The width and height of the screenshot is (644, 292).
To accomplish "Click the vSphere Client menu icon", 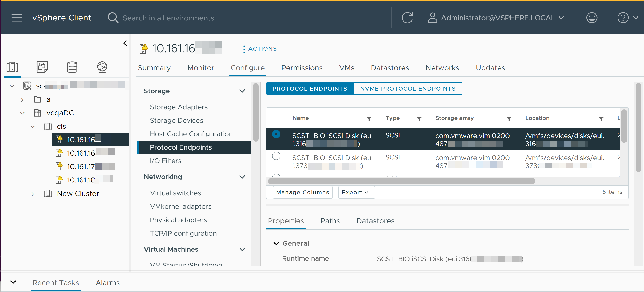I will click(x=16, y=18).
